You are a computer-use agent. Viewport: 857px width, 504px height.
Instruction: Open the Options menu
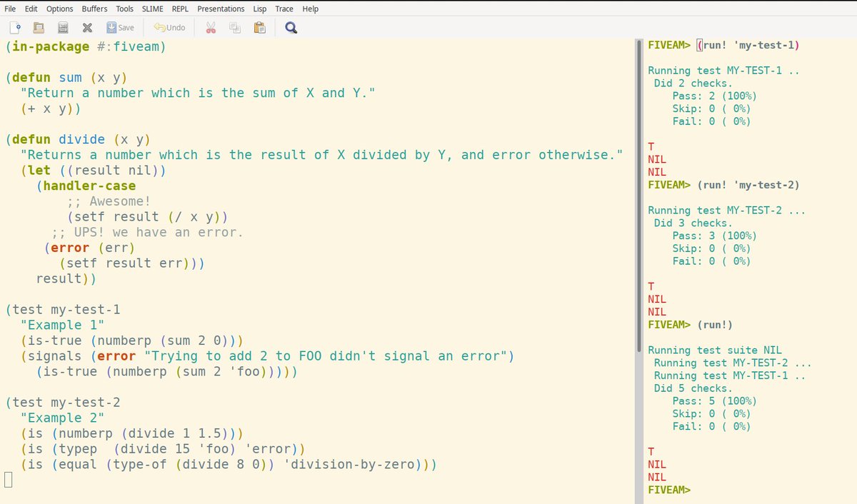click(x=60, y=9)
